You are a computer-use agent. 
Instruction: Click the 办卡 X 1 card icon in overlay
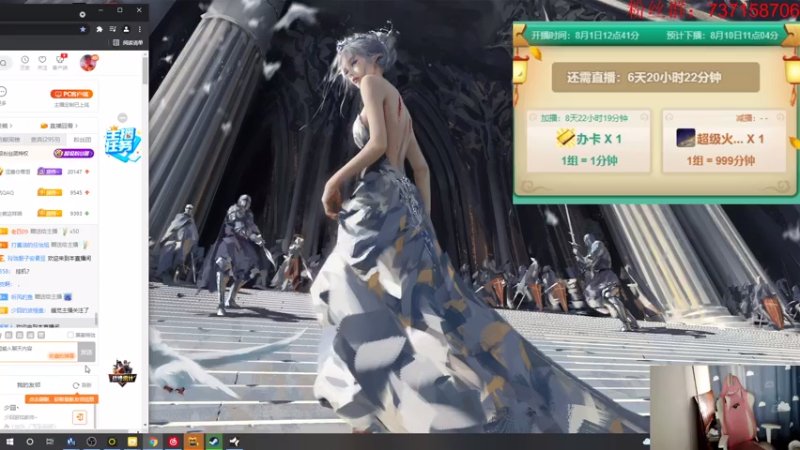565,138
